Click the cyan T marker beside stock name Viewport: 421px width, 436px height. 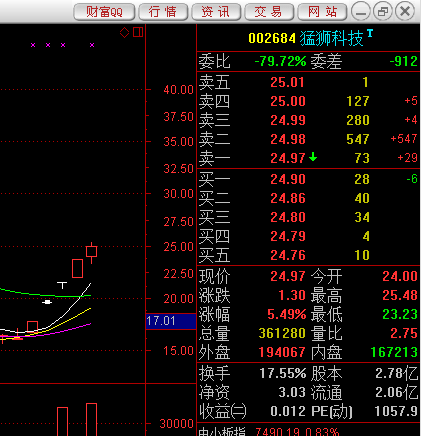coord(370,33)
